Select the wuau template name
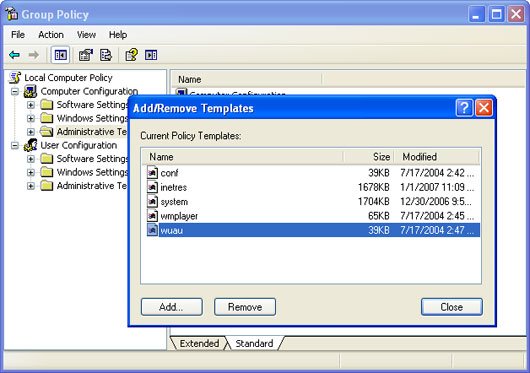 click(x=172, y=230)
